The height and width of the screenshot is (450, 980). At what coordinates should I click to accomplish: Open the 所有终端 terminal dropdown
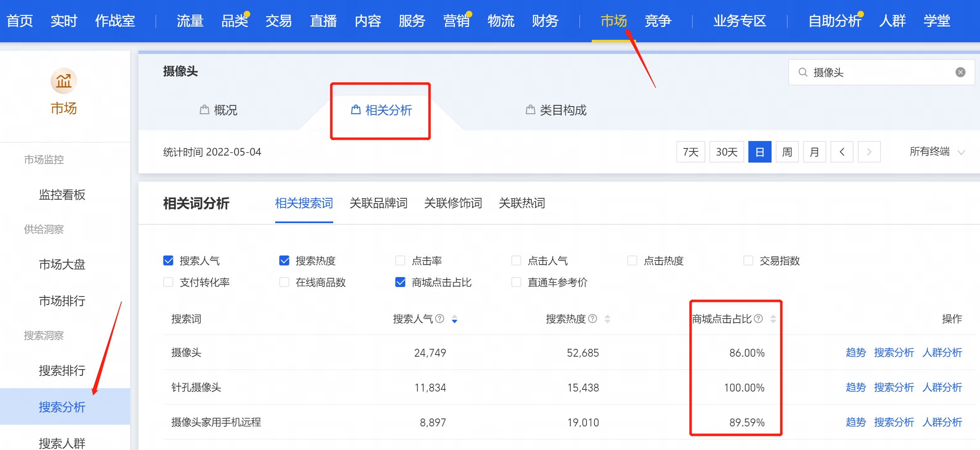click(x=937, y=152)
